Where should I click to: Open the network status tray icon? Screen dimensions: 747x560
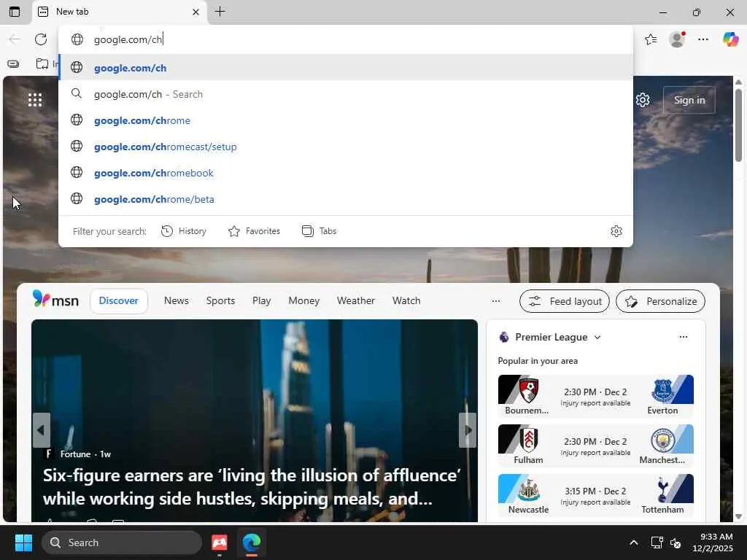point(657,542)
